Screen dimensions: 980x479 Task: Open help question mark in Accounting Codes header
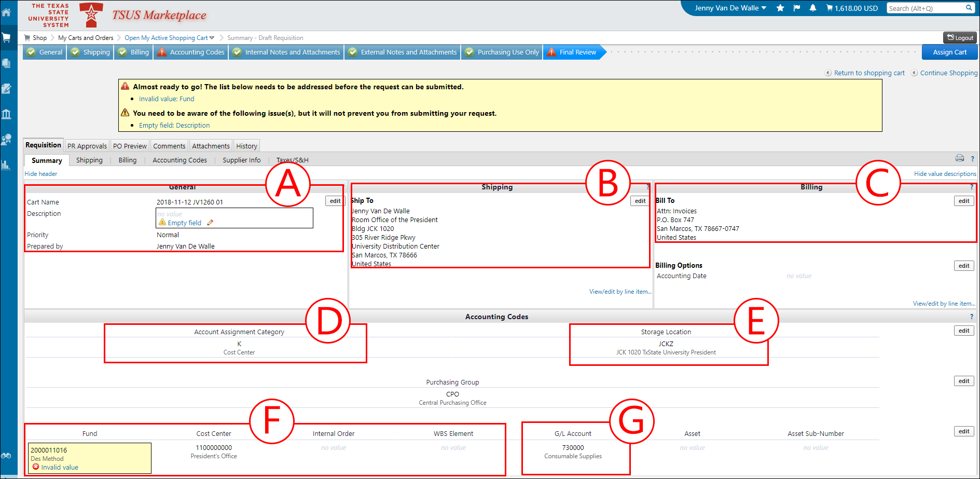[972, 317]
